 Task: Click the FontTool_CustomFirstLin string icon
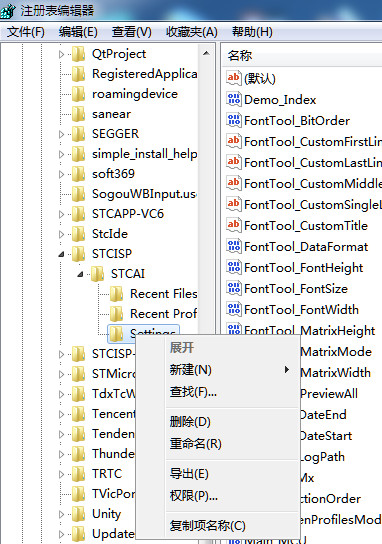click(x=234, y=141)
